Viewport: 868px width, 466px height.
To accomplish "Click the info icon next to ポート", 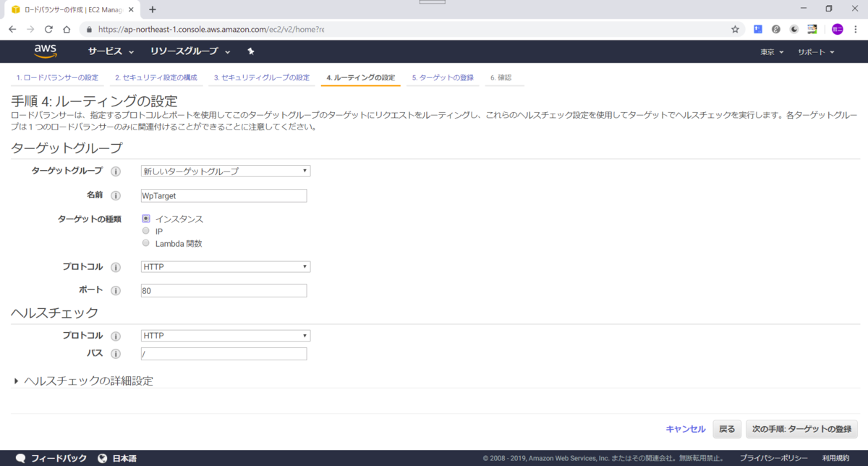I will (x=116, y=289).
